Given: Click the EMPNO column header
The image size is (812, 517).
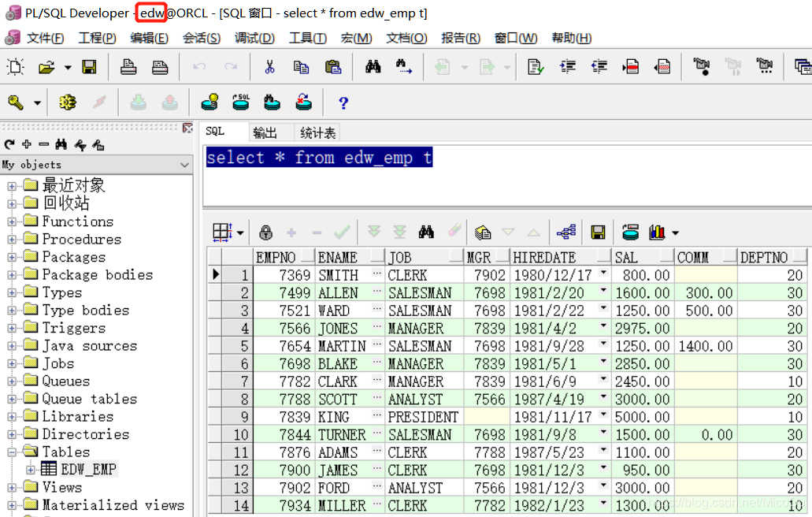Looking at the screenshot, I should tap(284, 257).
